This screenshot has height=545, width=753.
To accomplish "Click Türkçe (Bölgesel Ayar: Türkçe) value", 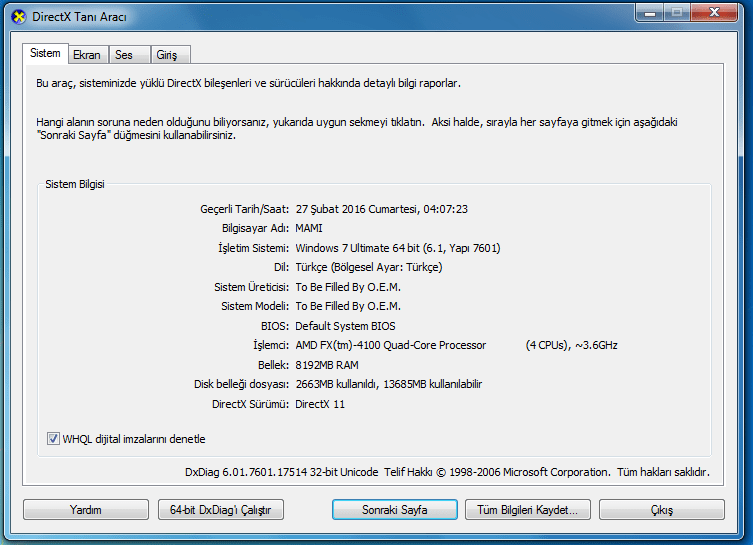I will pyautogui.click(x=369, y=267).
